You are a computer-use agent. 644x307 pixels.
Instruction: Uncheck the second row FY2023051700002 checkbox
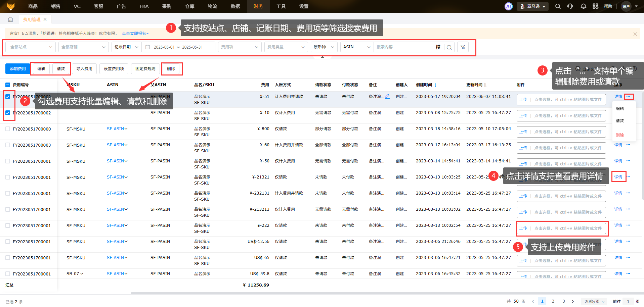(8, 113)
